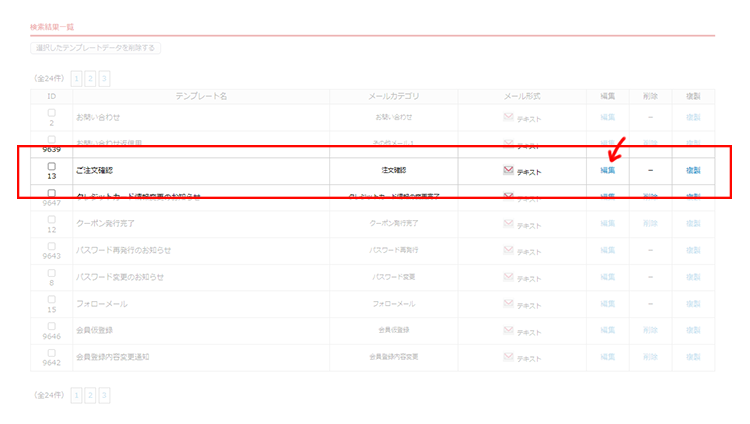750x424 pixels.
Task: Click template name 会員仮登録
Action: 94,330
